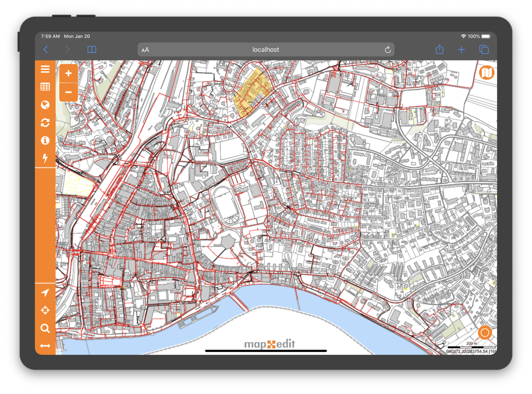
Task: Click the crosshair target icon
Action: pyautogui.click(x=45, y=310)
